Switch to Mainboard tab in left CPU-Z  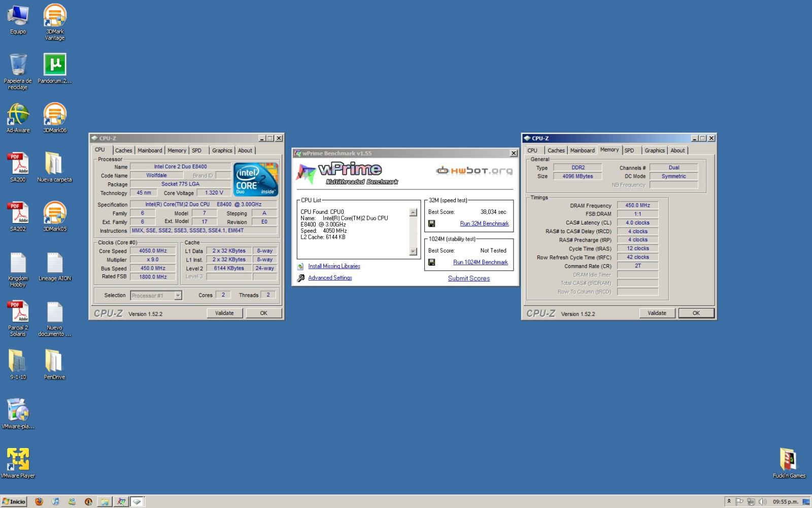pos(150,150)
